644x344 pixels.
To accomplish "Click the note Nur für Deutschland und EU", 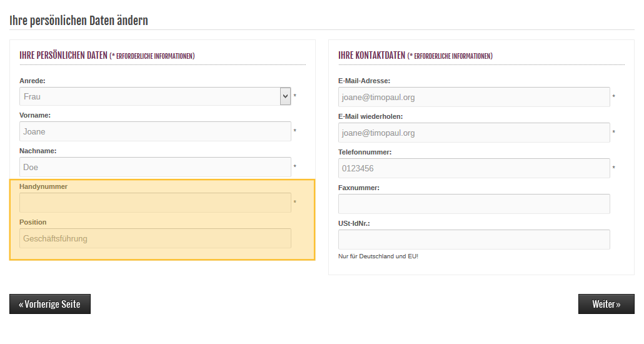I will pyautogui.click(x=378, y=256).
